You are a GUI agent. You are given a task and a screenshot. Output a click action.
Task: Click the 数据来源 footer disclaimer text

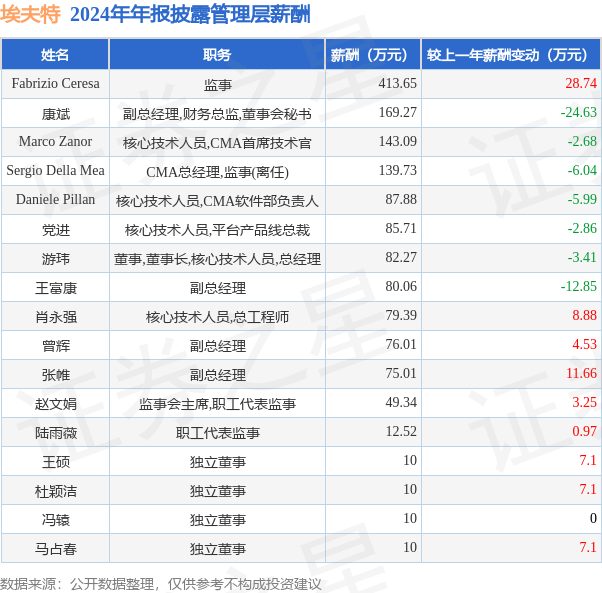160,584
